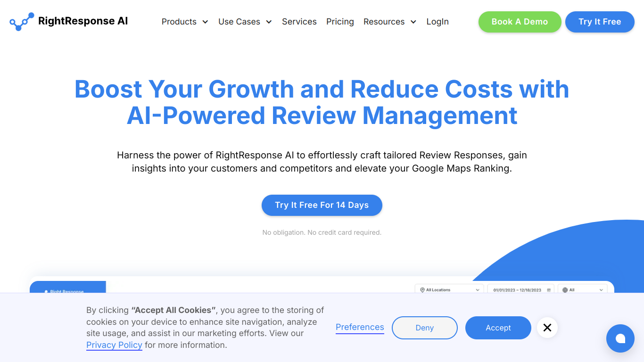644x362 pixels.
Task: Expand the Use Cases menu chevron
Action: pyautogui.click(x=269, y=22)
